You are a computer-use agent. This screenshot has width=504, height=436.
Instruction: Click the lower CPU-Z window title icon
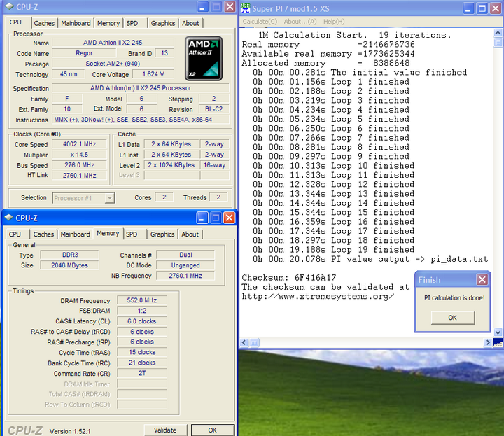click(8, 218)
